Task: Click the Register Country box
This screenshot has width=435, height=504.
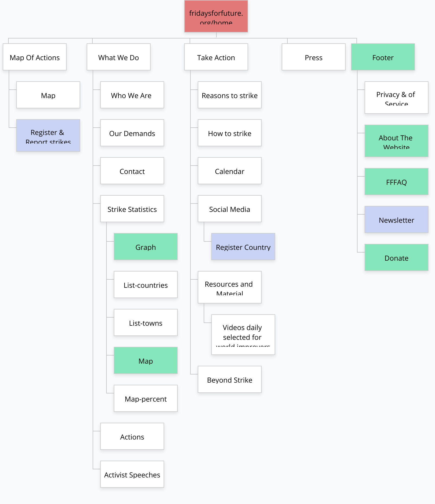Action: click(243, 247)
